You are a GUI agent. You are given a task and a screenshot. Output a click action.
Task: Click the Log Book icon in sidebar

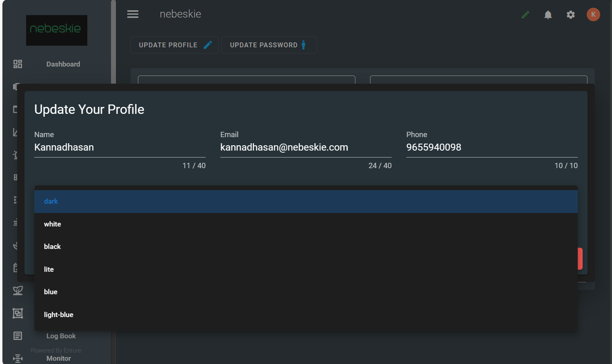tap(18, 336)
